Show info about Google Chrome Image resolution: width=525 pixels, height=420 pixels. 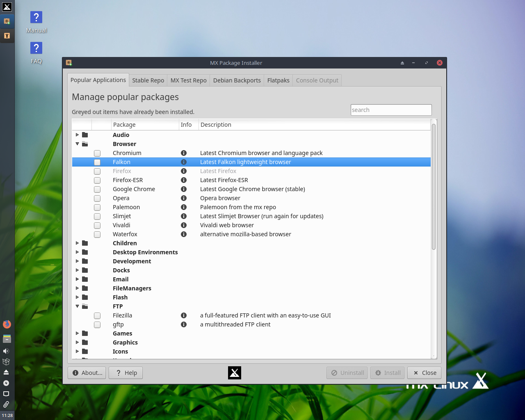click(184, 189)
